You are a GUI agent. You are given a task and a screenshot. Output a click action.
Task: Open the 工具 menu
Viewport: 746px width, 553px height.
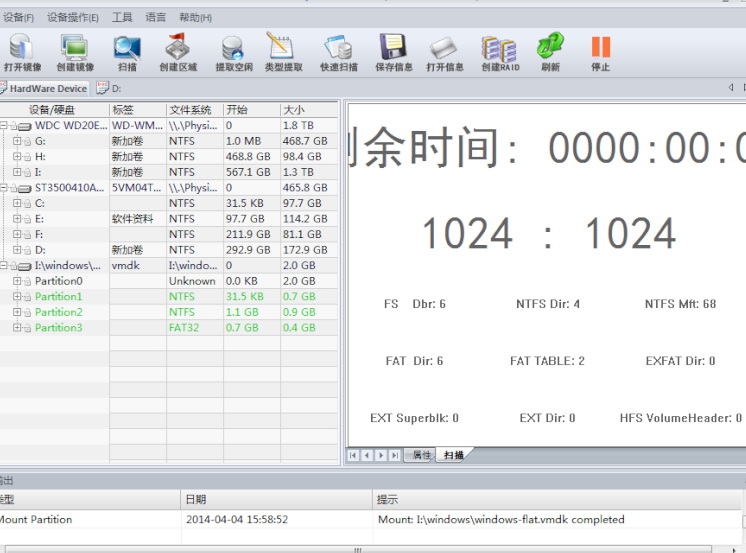point(122,18)
